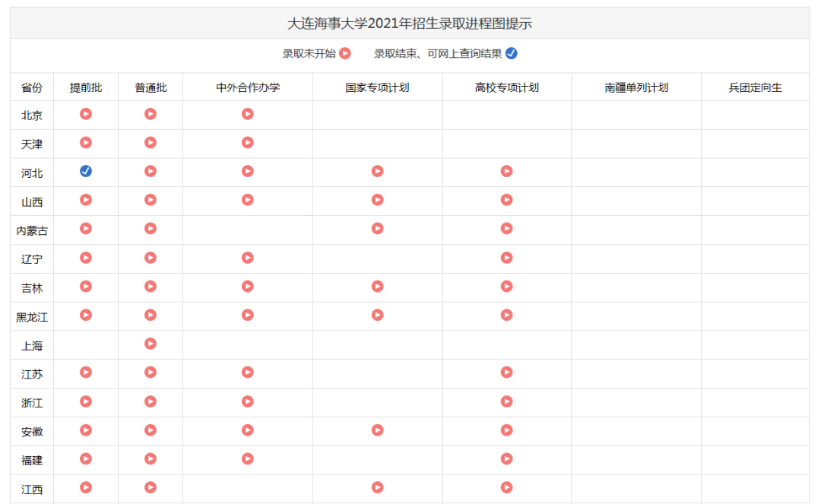Select the 福建 province row label
Screen dimensions: 821x504
[x=32, y=461]
